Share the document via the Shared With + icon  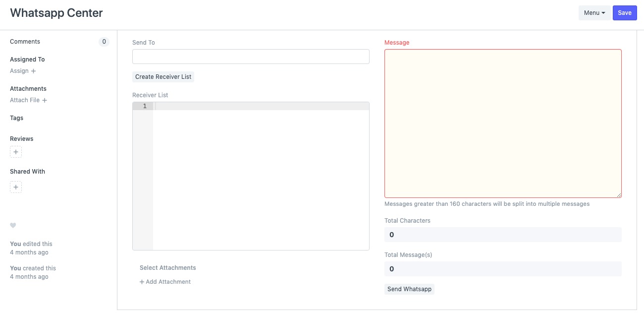[x=15, y=187]
